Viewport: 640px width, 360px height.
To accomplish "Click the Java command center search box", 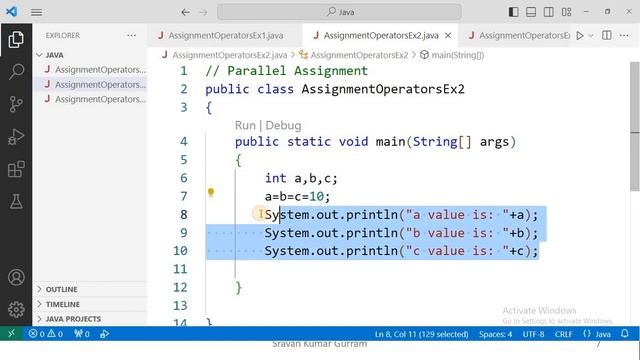I will (340, 12).
